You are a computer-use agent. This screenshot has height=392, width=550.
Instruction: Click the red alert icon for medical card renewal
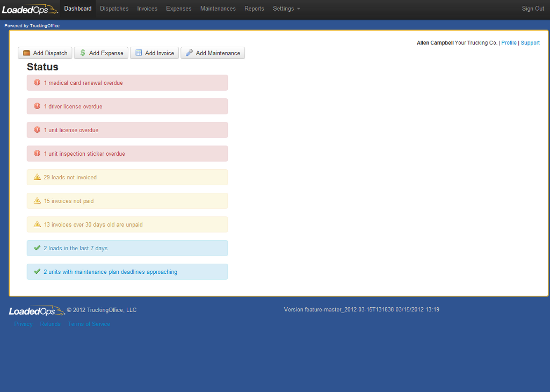click(x=37, y=83)
